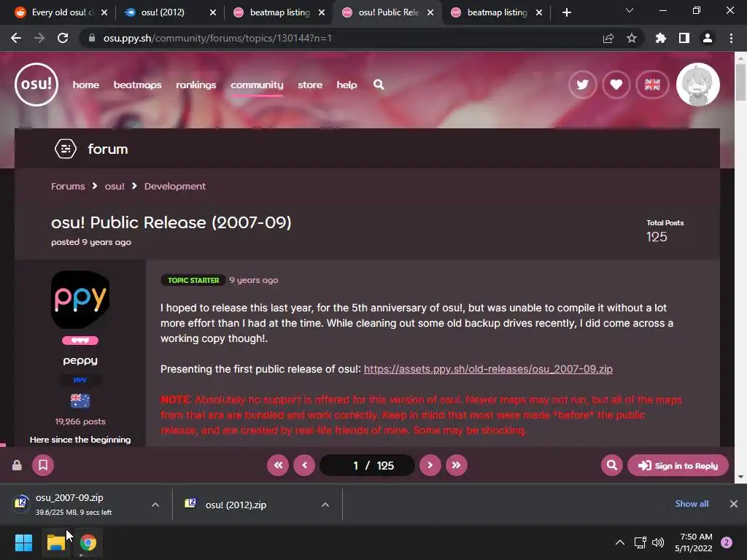Click the Australian flag under peppy

80,400
